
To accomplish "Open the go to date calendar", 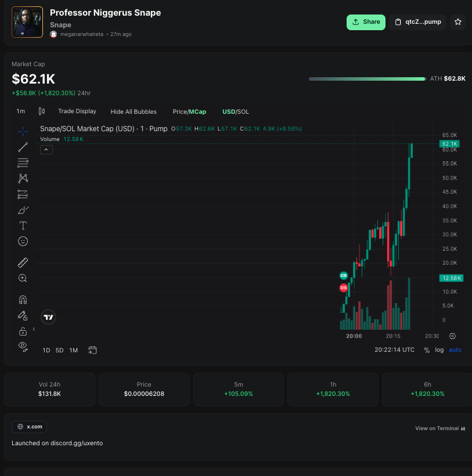I will [92, 350].
